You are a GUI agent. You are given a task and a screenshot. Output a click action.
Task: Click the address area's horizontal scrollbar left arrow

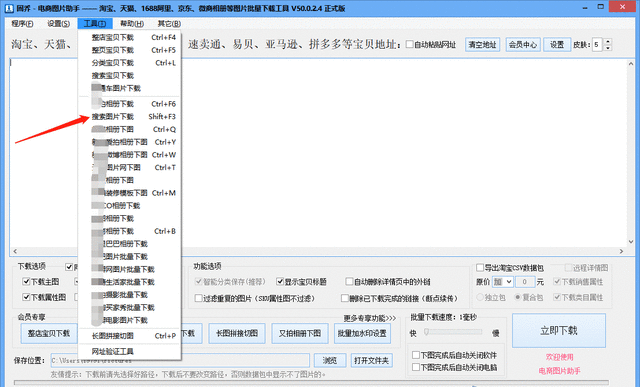[x=15, y=251]
